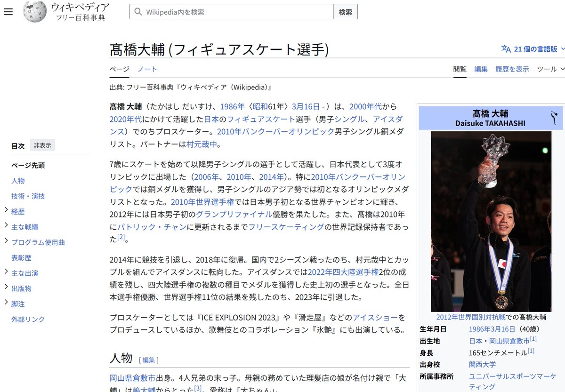Focus the Wikipedia内を検索 search field
Image resolution: width=565 pixels, height=392 pixels.
[x=231, y=12]
